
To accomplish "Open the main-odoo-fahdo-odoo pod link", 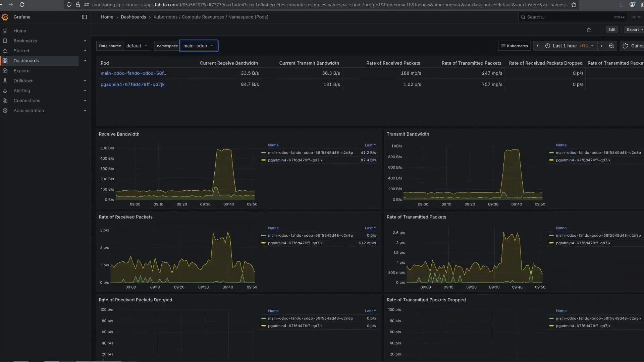I will pyautogui.click(x=134, y=73).
